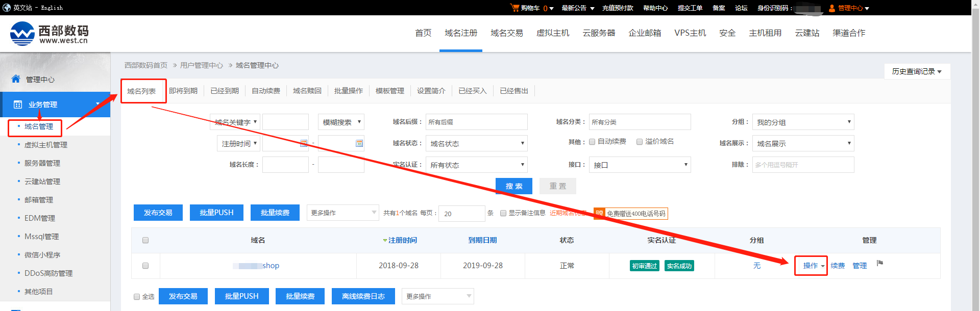980x311 pixels.
Task: Switch to the 即将到期 tab
Action: (x=183, y=91)
